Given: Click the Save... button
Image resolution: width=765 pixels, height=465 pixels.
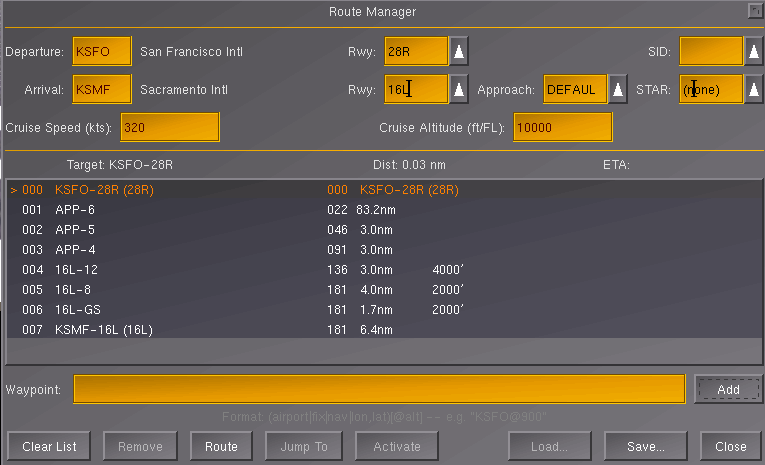Looking at the screenshot, I should pyautogui.click(x=645, y=446).
